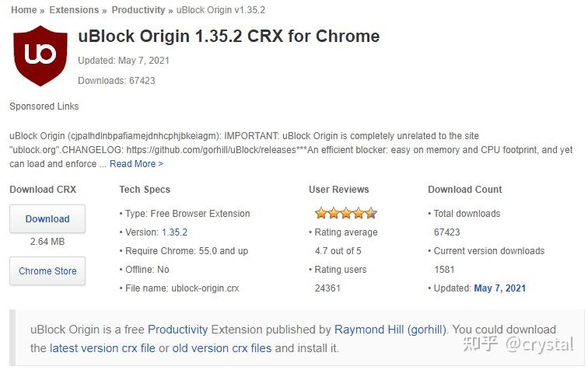Open the Productivity breadcrumb category
This screenshot has width=588, height=370.
point(138,10)
